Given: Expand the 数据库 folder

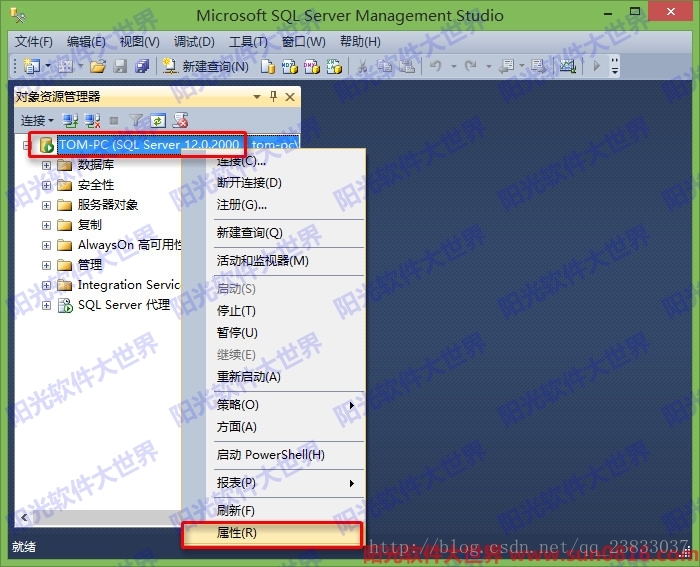Looking at the screenshot, I should [46, 165].
